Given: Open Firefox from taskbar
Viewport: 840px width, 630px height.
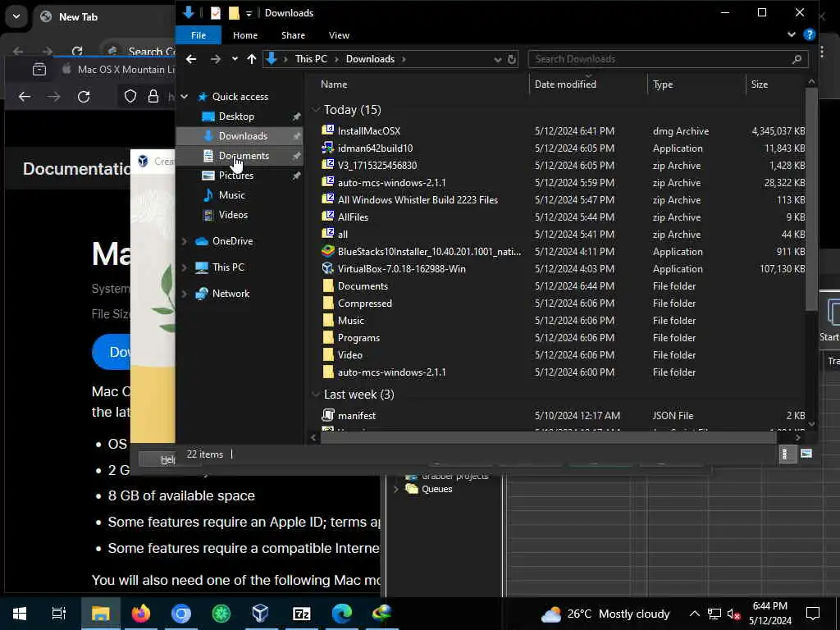Looking at the screenshot, I should (x=141, y=614).
